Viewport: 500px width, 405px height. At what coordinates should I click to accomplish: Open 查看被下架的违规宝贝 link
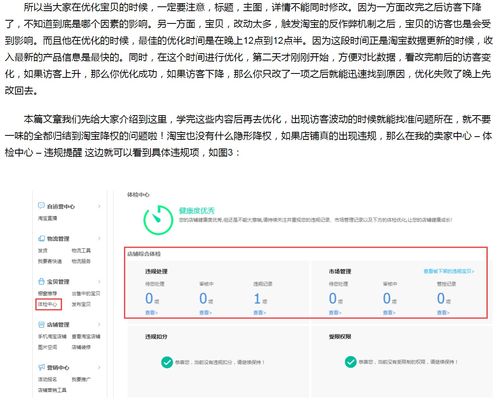tap(449, 271)
